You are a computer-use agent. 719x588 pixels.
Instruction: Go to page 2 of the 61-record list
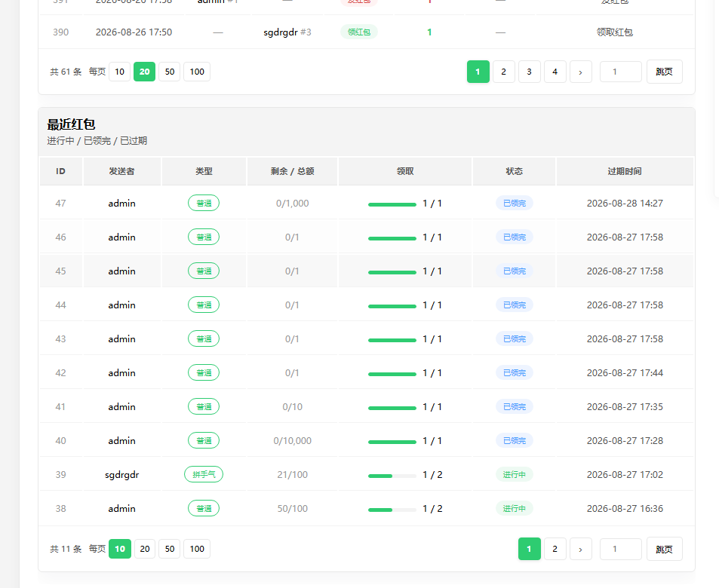tap(503, 72)
